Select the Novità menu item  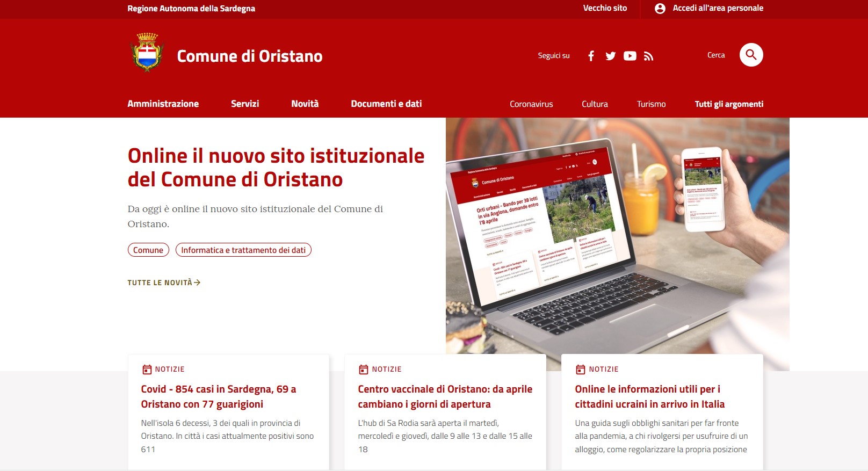coord(305,104)
